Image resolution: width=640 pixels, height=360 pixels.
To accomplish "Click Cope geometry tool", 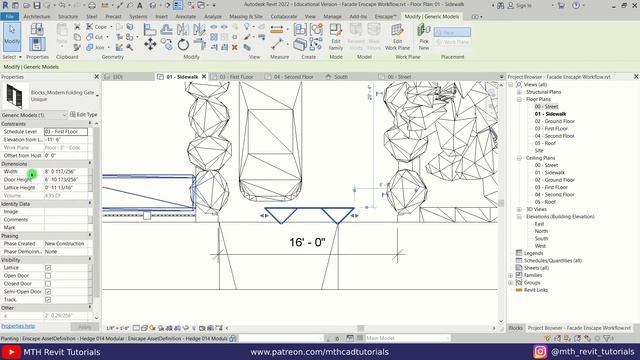I will tap(96, 27).
